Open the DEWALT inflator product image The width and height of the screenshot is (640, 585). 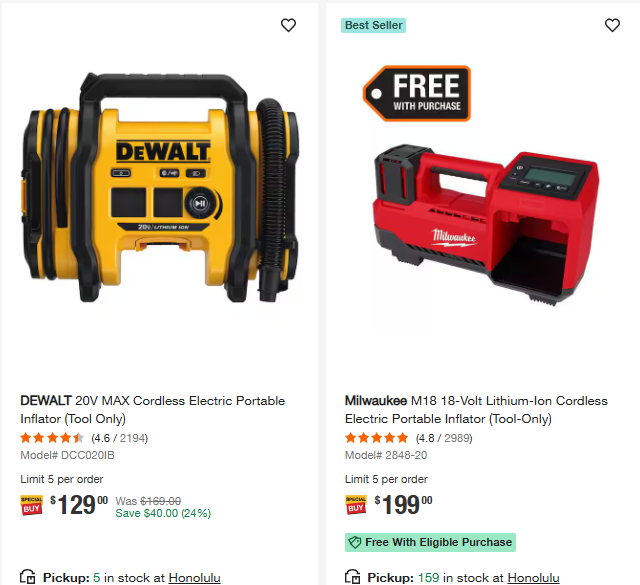[x=160, y=188]
